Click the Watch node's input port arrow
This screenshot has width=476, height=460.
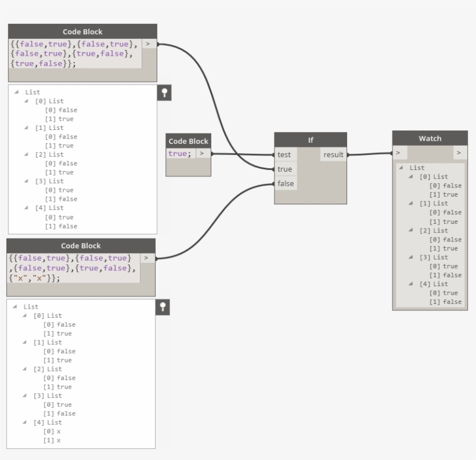pyautogui.click(x=399, y=153)
